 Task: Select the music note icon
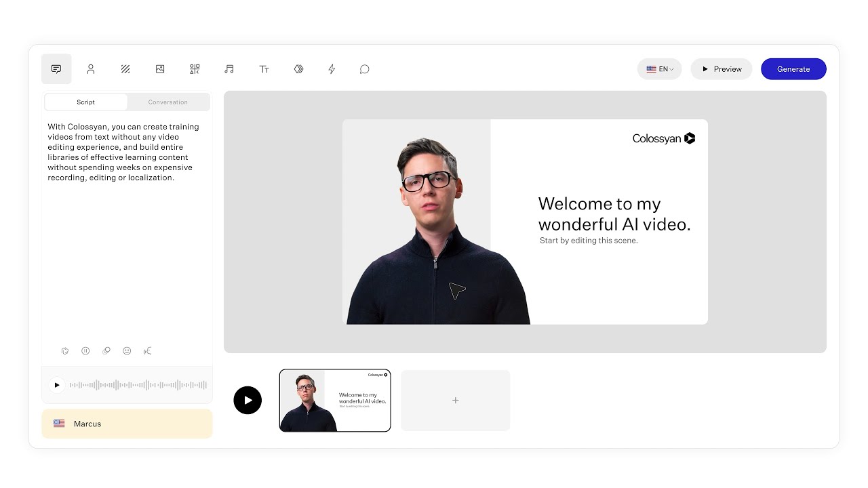click(x=229, y=69)
